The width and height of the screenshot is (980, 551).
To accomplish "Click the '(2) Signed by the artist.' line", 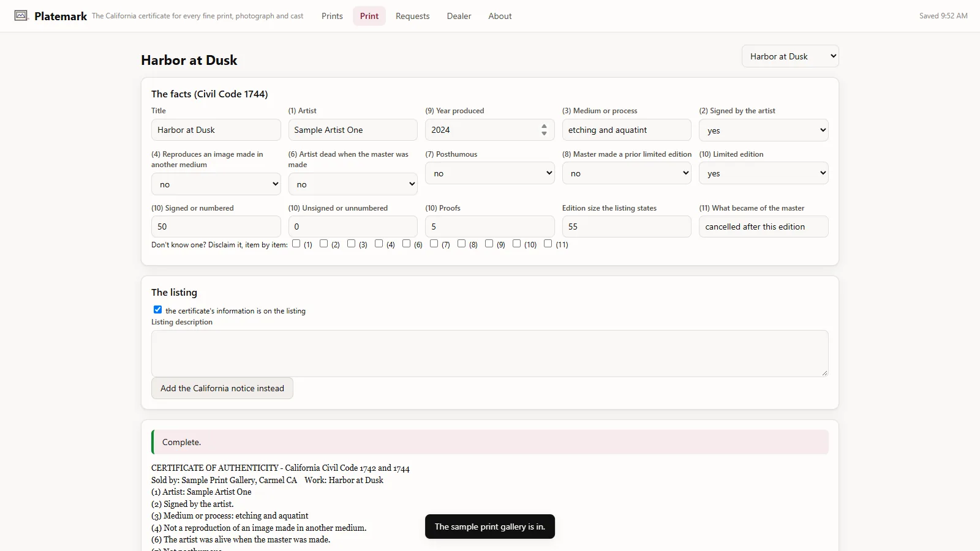I will 192,504.
